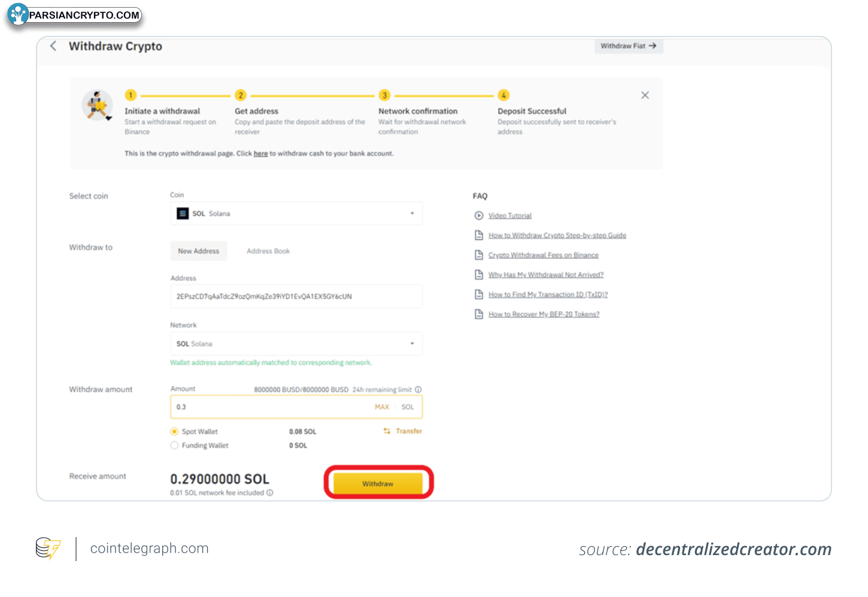The width and height of the screenshot is (868, 597).
Task: Click document icon beside Withdrawal Not Arrived
Action: pos(479,275)
